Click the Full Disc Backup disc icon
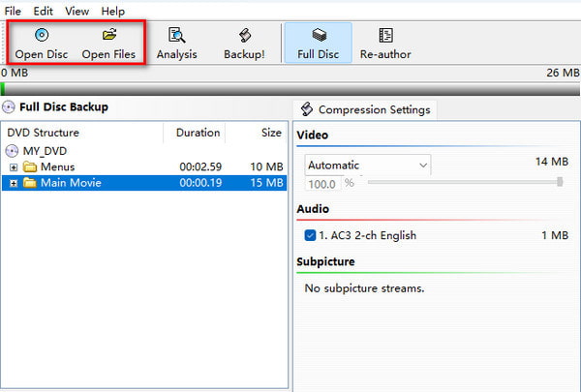This screenshot has height=392, width=581. pos(8,107)
